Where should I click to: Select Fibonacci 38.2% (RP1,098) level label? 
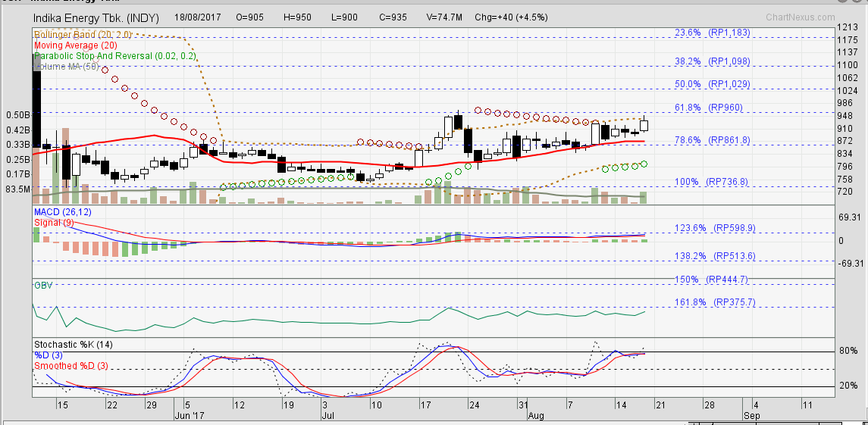point(713,61)
